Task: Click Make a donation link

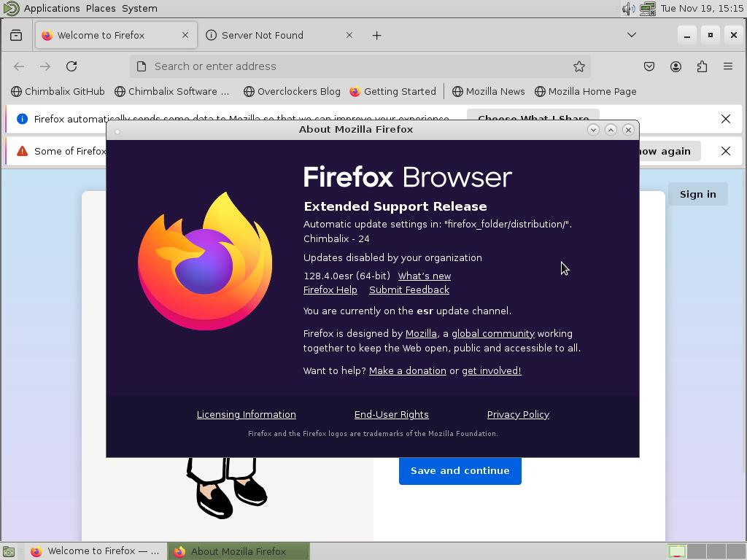Action: [x=408, y=371]
